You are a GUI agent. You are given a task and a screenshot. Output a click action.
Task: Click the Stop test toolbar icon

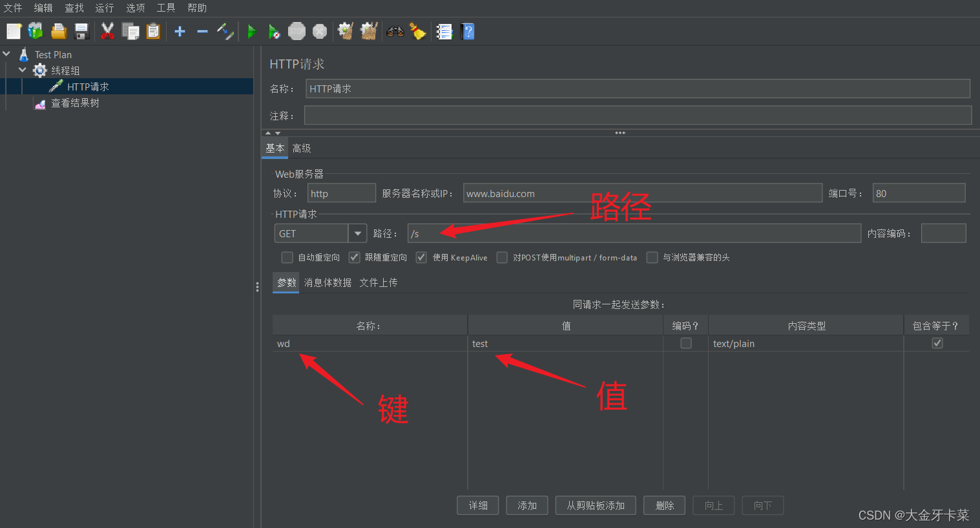pyautogui.click(x=297, y=31)
